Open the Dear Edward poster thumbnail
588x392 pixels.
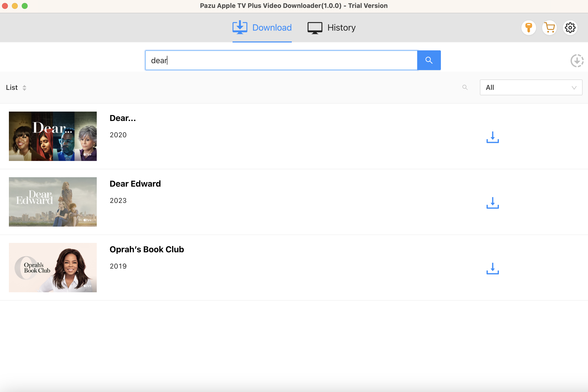(x=53, y=202)
